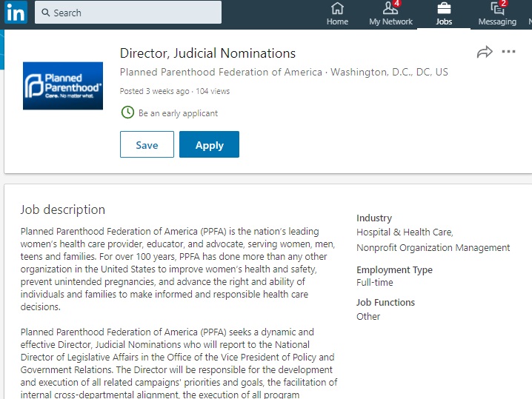Viewport: 532px width, 399px height.
Task: Open the three-dot more options menu
Action: coord(508,52)
